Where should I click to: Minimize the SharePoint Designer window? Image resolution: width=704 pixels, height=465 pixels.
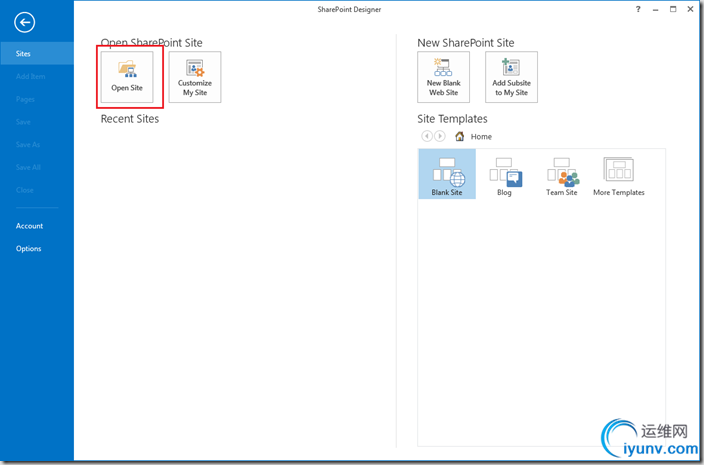(x=656, y=9)
